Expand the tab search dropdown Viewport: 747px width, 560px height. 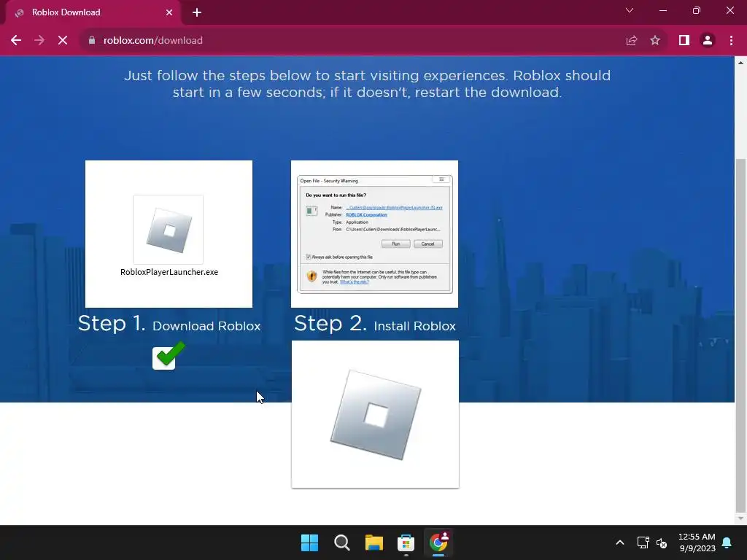click(630, 10)
